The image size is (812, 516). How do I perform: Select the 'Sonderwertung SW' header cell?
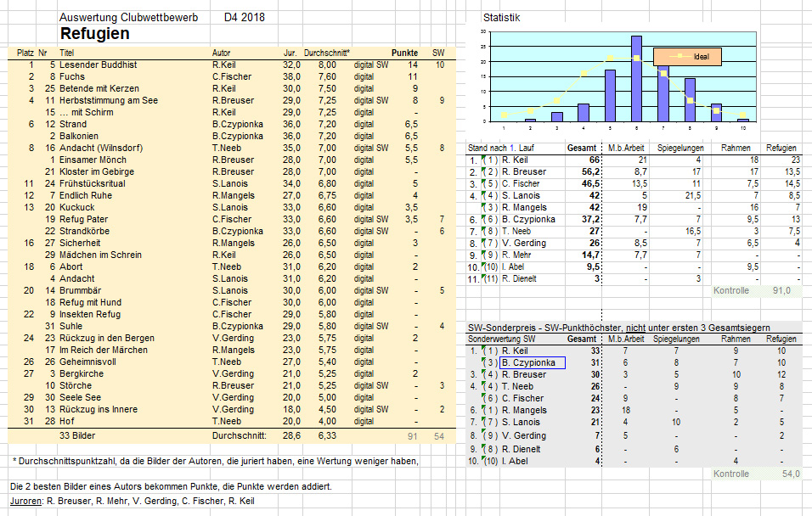[x=501, y=339]
